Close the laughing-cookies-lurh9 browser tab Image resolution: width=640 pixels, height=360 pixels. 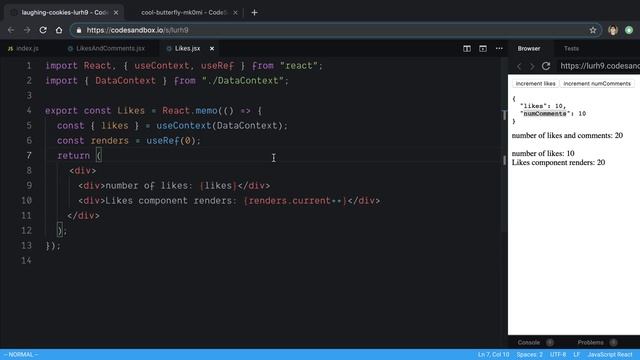tap(116, 13)
